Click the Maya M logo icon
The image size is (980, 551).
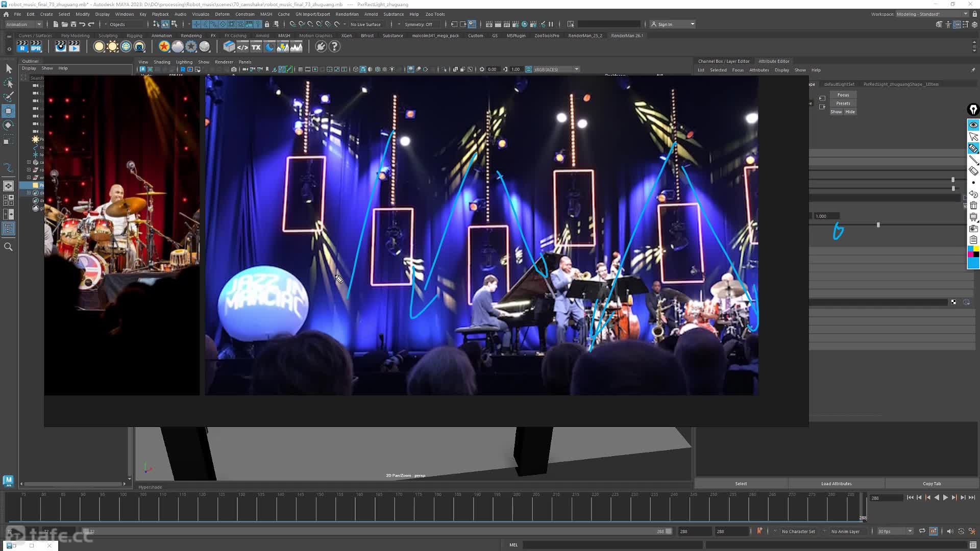[8, 480]
